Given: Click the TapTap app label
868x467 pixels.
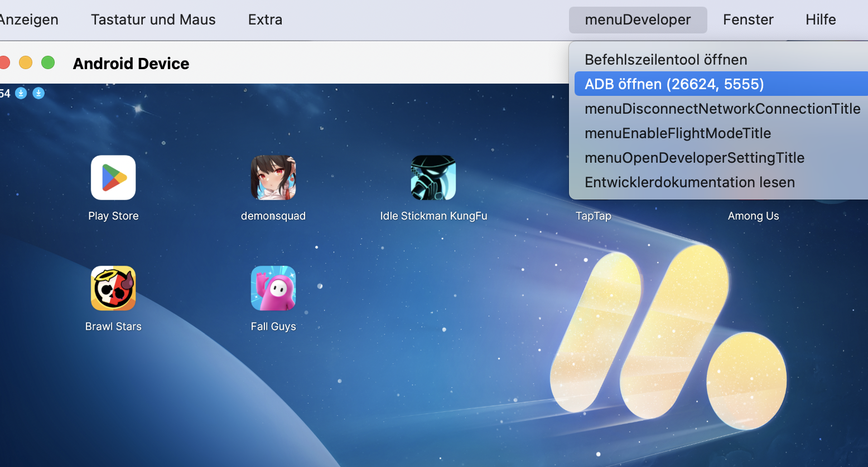Looking at the screenshot, I should click(x=593, y=216).
